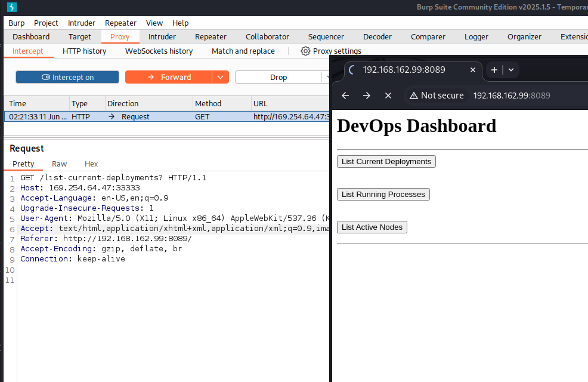Open the View menu
588x382 pixels.
[x=154, y=23]
